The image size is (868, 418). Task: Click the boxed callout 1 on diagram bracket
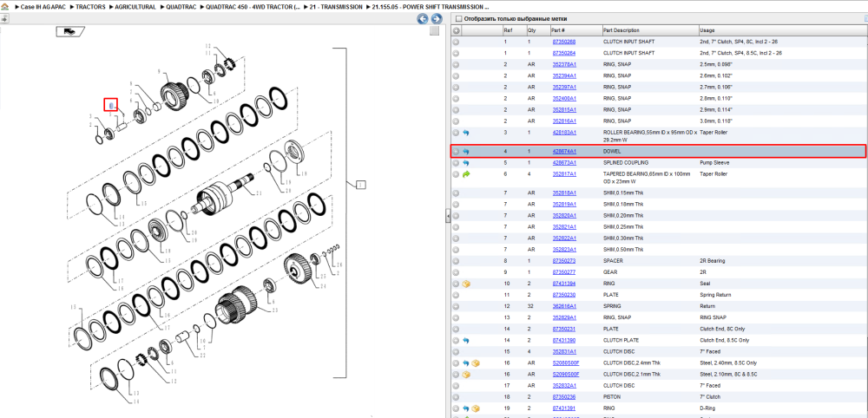pos(360,184)
